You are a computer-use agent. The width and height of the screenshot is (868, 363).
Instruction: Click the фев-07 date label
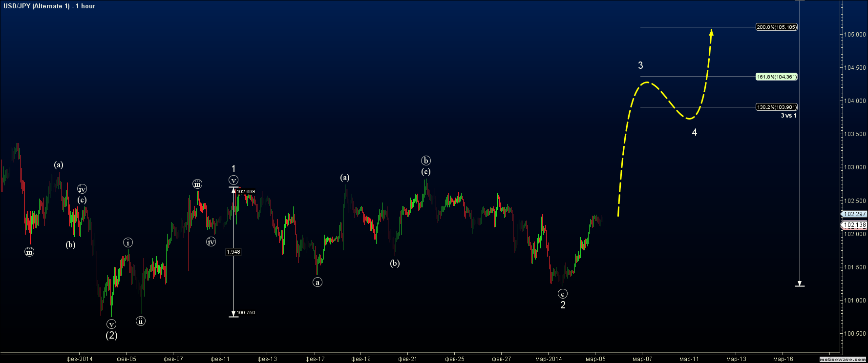click(173, 359)
